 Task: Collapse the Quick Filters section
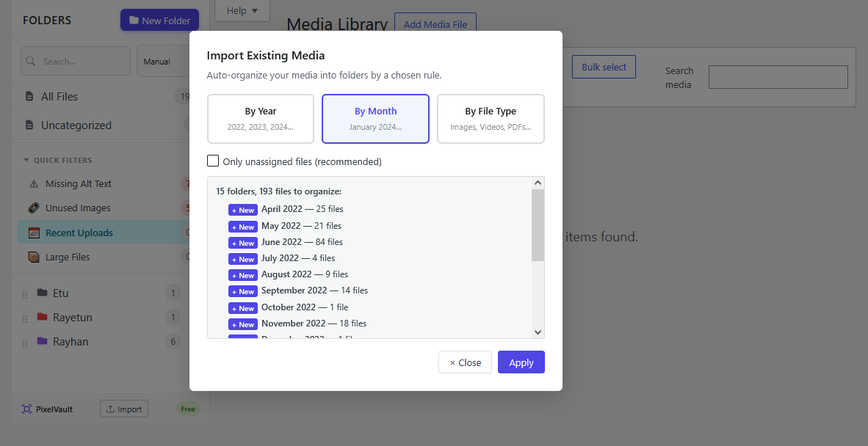tap(26, 160)
